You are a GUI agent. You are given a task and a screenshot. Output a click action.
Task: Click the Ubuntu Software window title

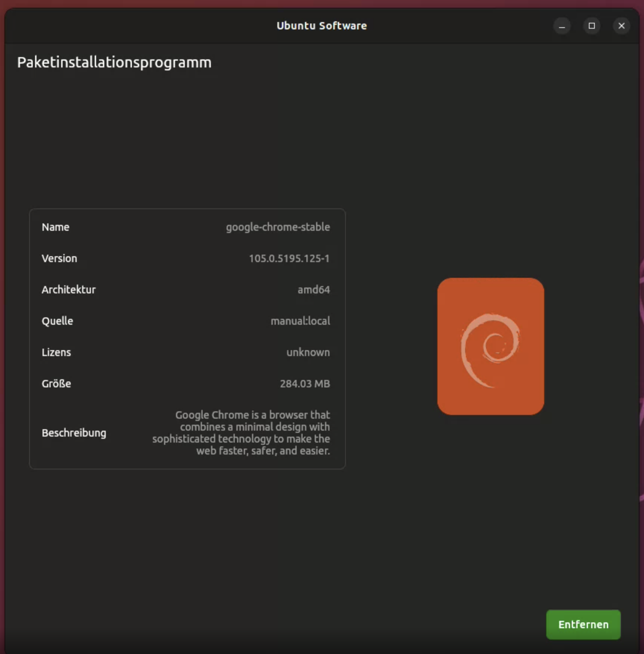coord(322,26)
